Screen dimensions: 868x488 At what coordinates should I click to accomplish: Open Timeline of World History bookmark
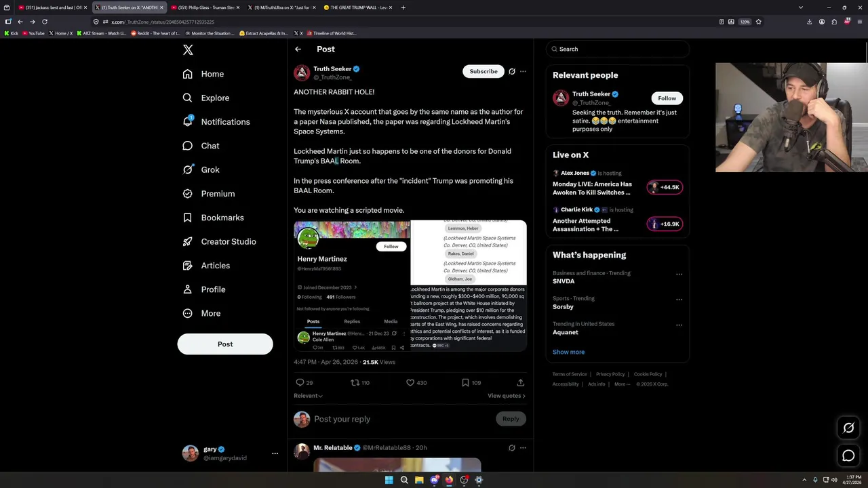[x=331, y=33]
